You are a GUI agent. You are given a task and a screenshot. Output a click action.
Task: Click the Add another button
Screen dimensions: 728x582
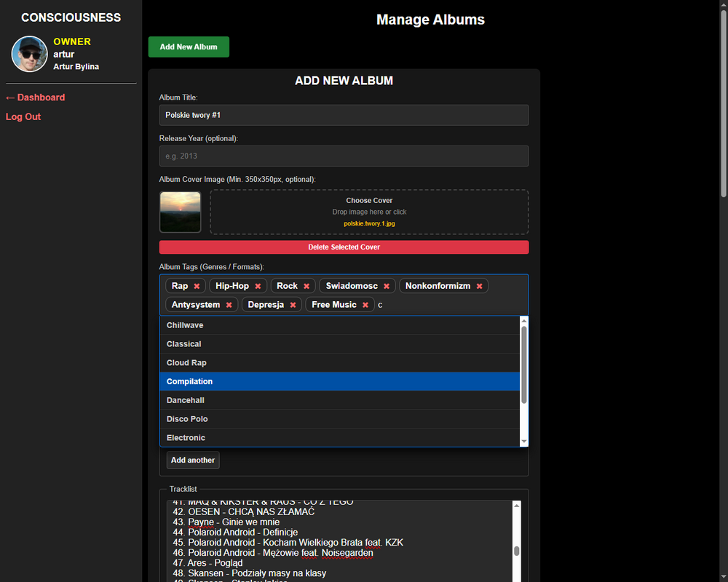click(x=193, y=460)
